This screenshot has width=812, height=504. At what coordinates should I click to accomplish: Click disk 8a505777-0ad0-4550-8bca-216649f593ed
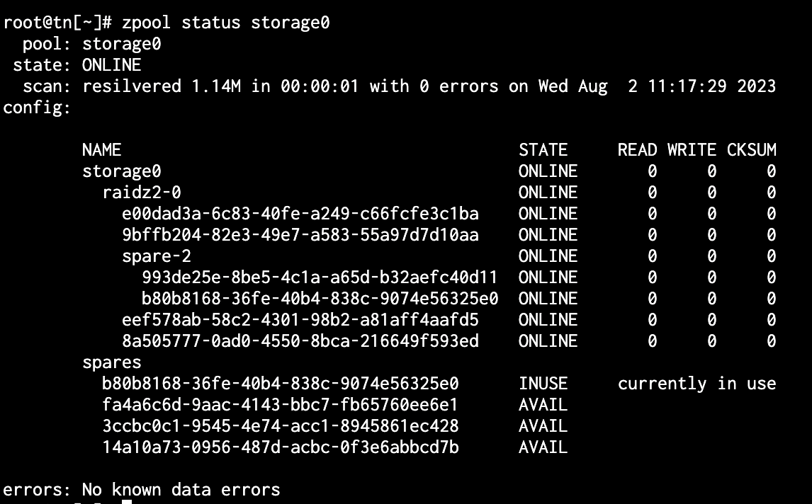[x=300, y=341]
